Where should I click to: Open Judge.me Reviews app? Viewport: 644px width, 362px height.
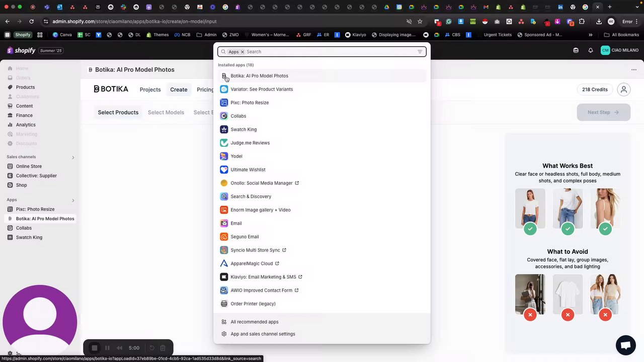[322, 143]
